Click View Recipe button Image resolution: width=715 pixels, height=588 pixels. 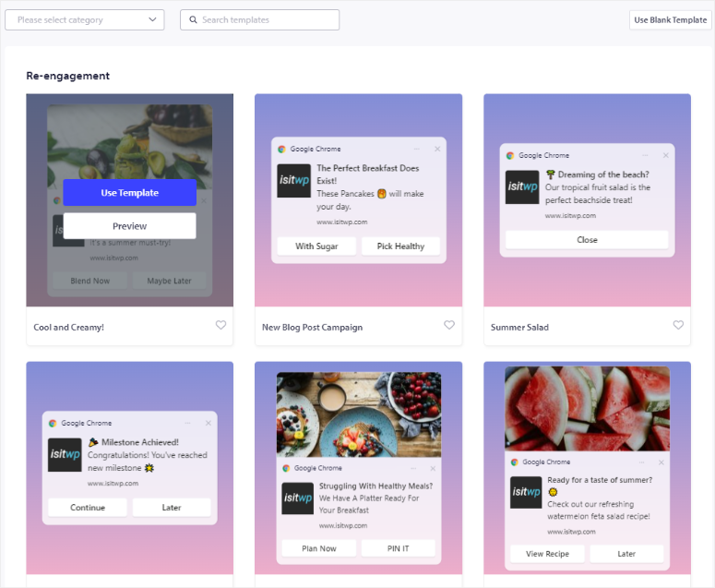547,554
